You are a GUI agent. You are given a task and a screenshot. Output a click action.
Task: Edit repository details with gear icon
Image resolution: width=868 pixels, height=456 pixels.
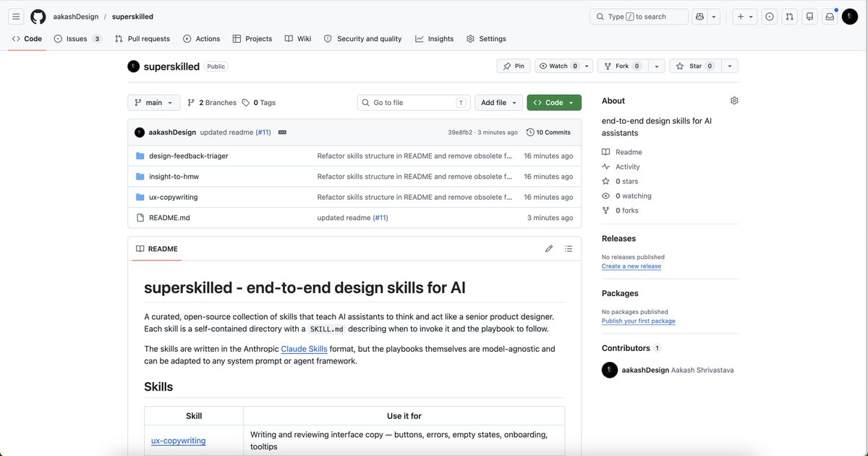[x=734, y=101]
